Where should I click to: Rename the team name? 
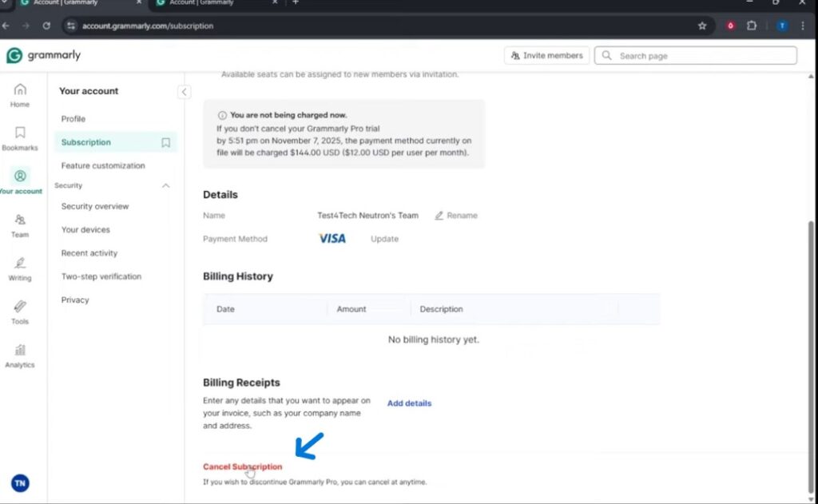456,216
